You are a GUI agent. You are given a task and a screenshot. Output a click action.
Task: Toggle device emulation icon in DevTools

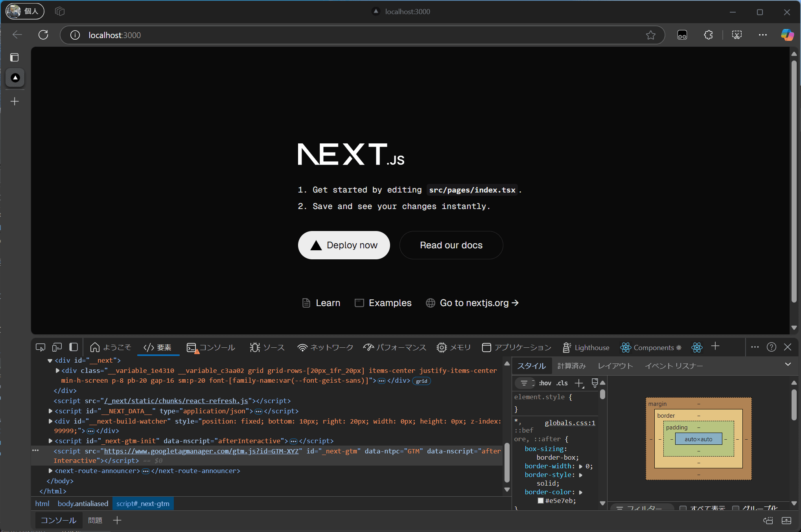point(57,347)
